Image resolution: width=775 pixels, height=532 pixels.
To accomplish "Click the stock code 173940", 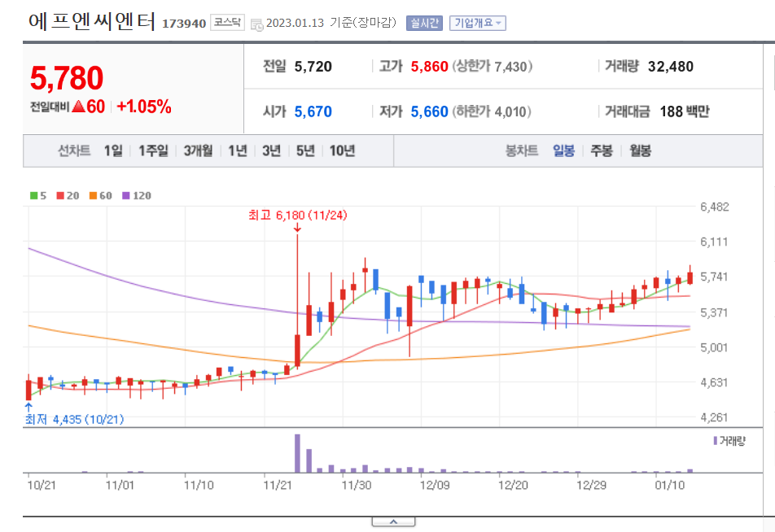I will tap(184, 24).
